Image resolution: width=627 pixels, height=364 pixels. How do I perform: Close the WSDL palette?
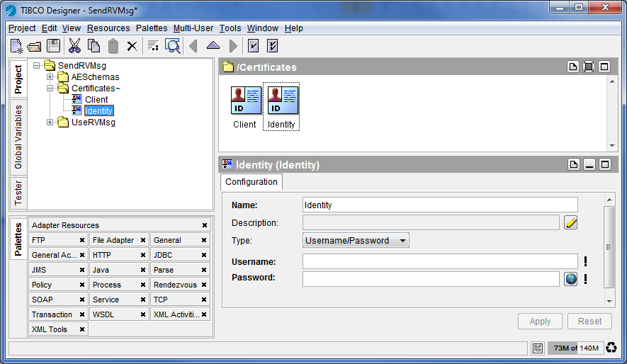[x=142, y=314]
